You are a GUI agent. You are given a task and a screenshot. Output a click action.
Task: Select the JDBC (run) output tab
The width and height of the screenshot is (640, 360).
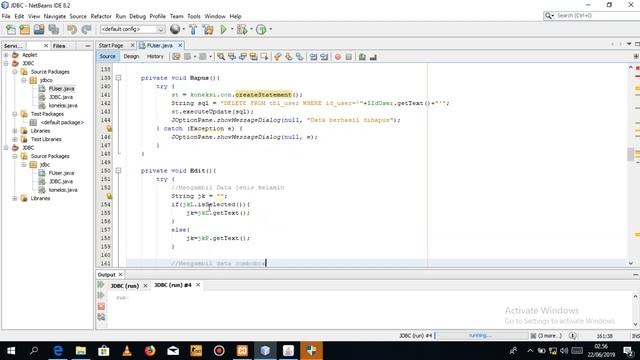pos(124,286)
